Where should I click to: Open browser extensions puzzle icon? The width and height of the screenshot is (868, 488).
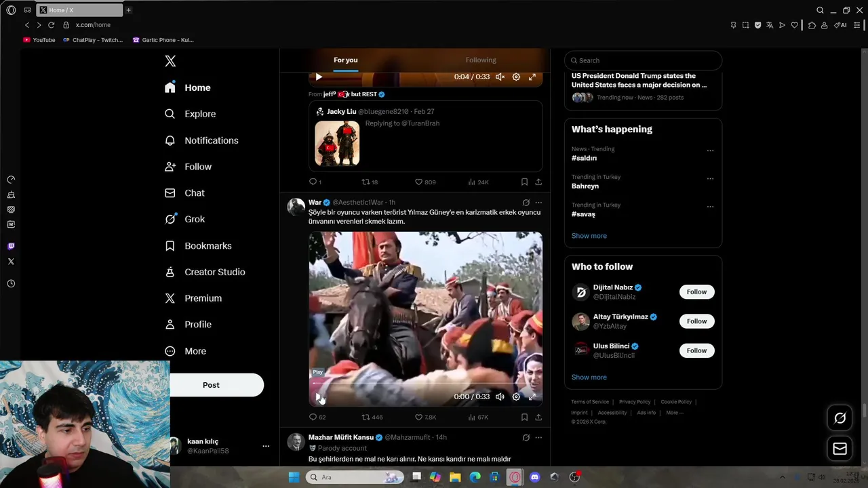[812, 25]
